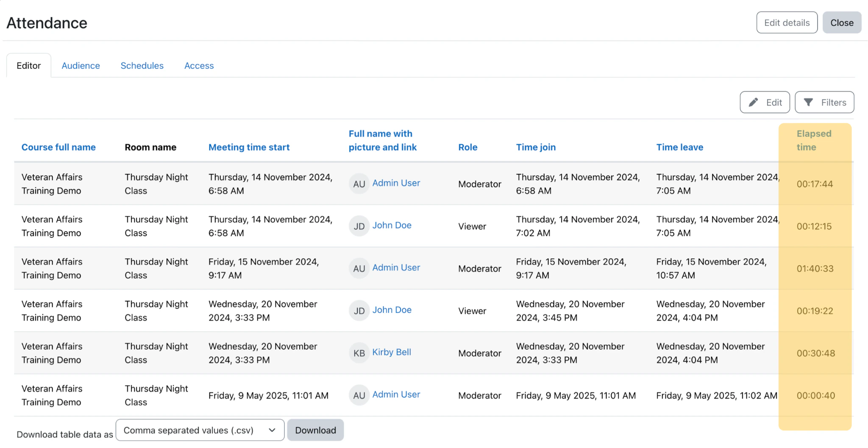Image resolution: width=868 pixels, height=448 pixels.
Task: Click the AU avatar in the first row
Action: coord(359,184)
